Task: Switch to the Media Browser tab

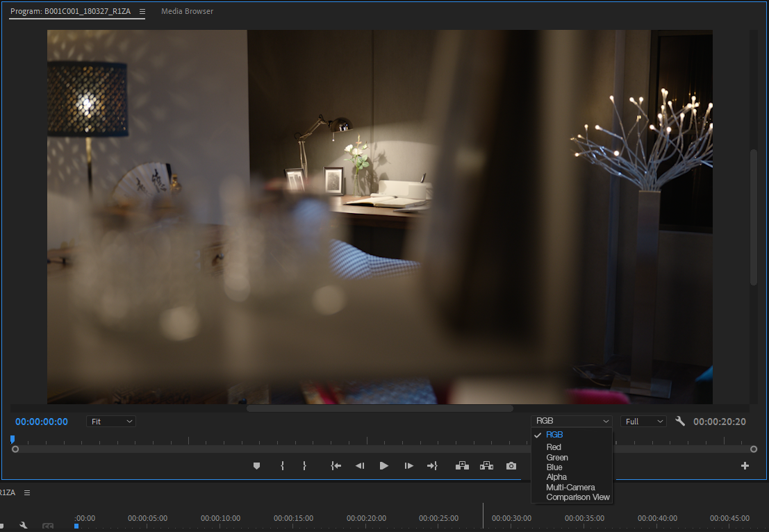Action: [187, 11]
